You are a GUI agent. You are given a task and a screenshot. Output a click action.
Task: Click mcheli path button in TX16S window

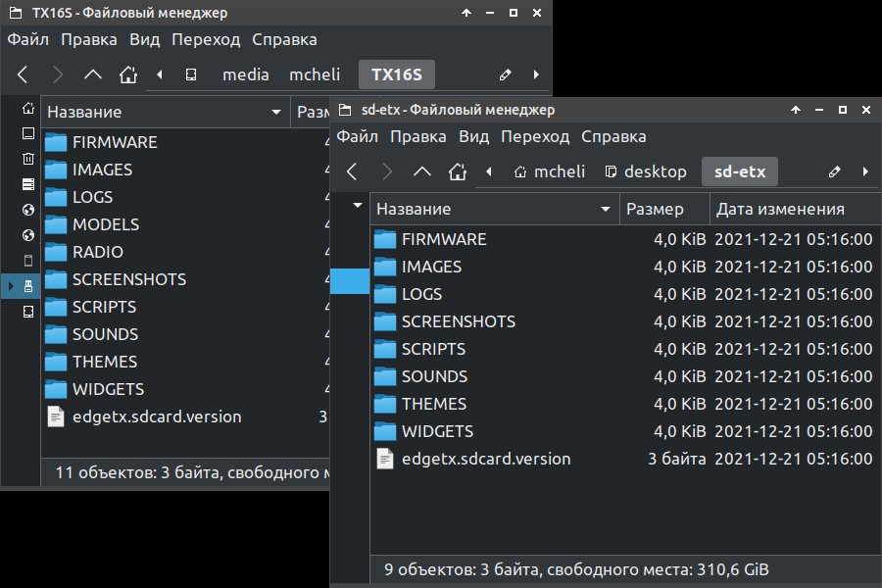(315, 74)
